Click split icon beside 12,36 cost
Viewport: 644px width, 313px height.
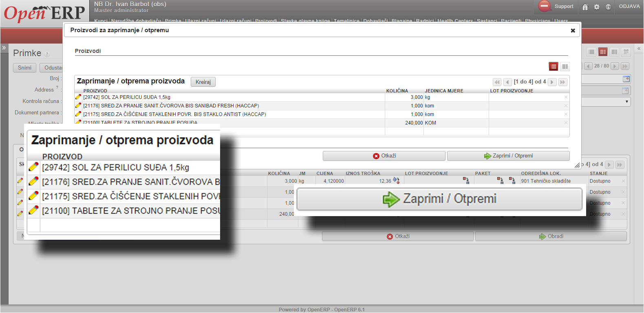[x=396, y=181]
